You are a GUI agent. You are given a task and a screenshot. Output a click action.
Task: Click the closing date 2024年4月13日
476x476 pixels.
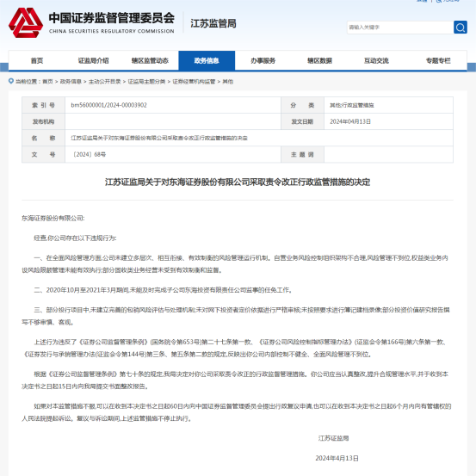tap(337, 458)
